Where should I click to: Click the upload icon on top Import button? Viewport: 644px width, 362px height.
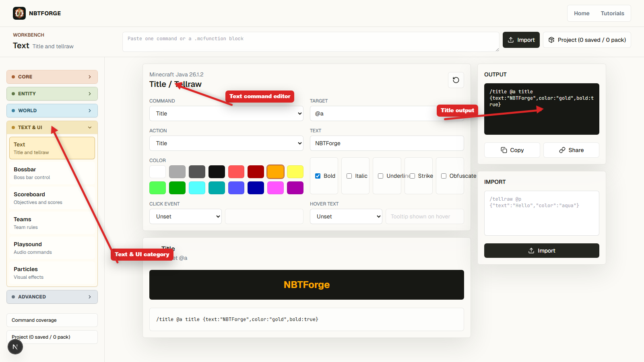[x=511, y=40]
